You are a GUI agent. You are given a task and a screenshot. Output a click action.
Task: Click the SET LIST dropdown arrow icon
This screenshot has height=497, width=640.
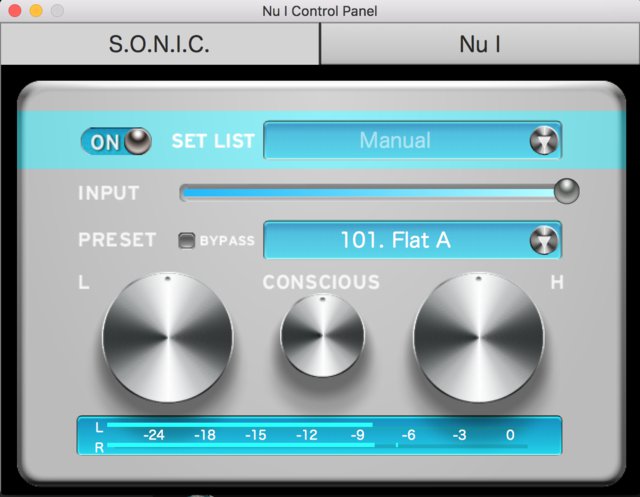click(x=544, y=141)
